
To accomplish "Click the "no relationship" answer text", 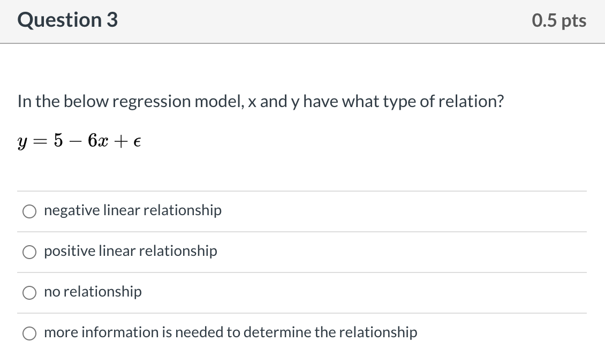I will click(93, 292).
